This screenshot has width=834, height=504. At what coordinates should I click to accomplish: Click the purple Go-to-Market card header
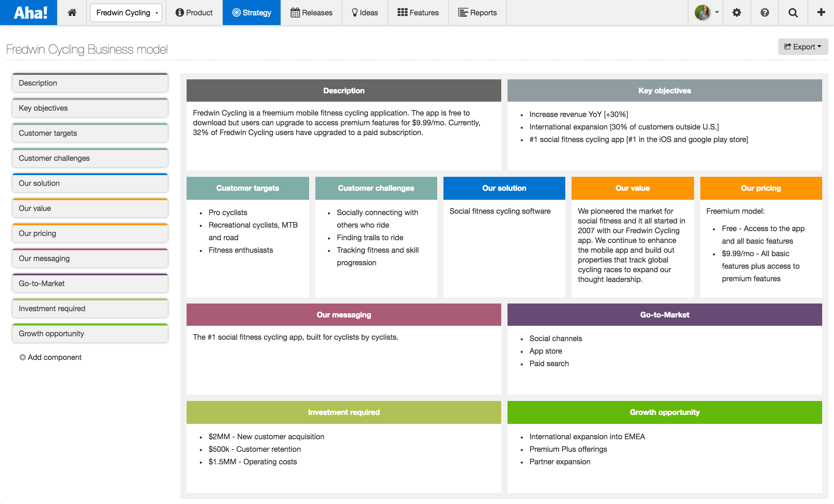click(x=665, y=315)
